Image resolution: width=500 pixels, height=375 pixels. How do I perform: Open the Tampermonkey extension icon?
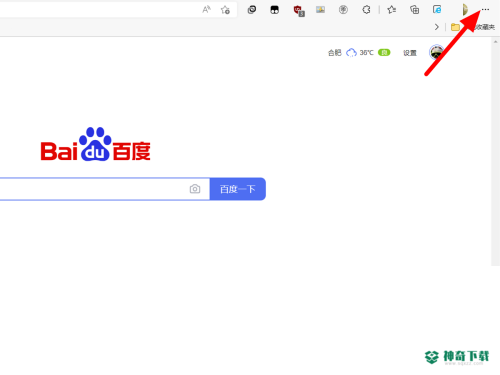(274, 10)
